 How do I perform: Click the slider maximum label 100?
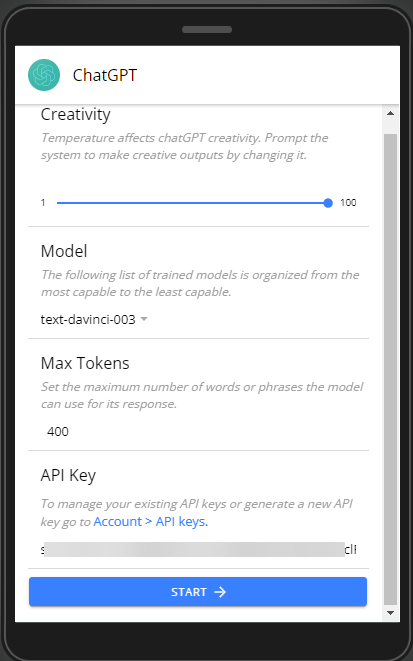[x=348, y=203]
